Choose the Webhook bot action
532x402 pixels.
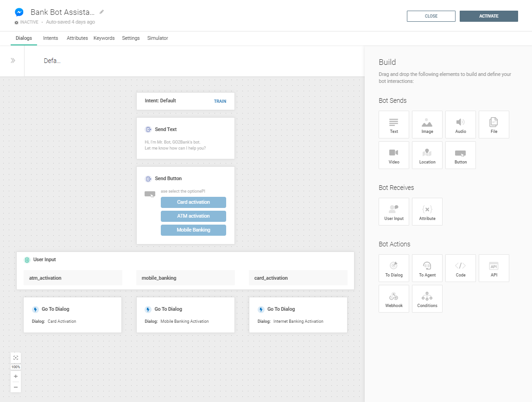[394, 299]
